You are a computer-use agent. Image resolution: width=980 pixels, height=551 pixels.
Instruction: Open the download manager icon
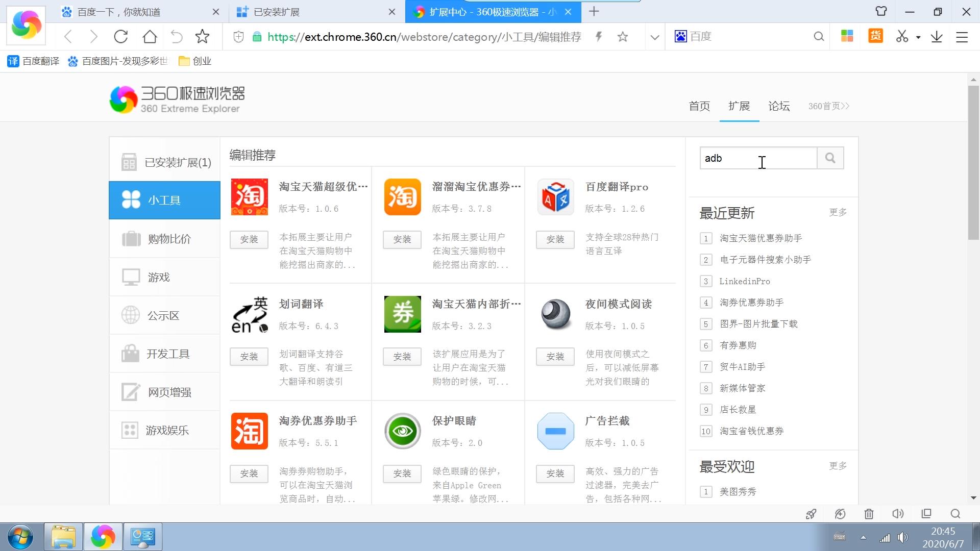click(937, 36)
